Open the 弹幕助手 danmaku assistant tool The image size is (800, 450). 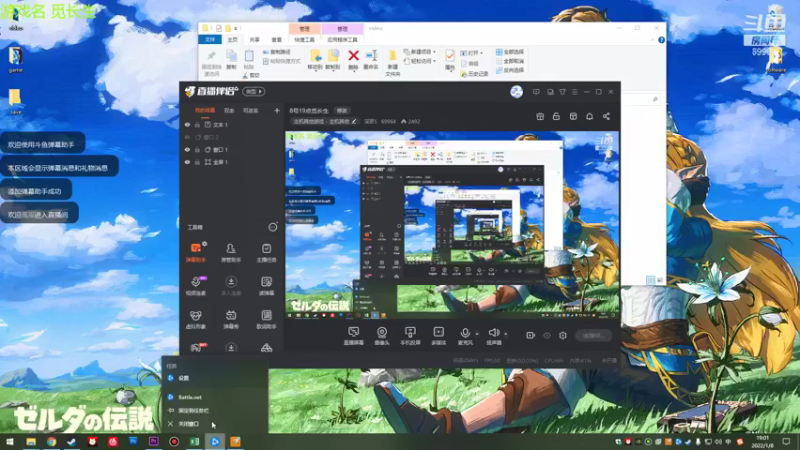(196, 252)
